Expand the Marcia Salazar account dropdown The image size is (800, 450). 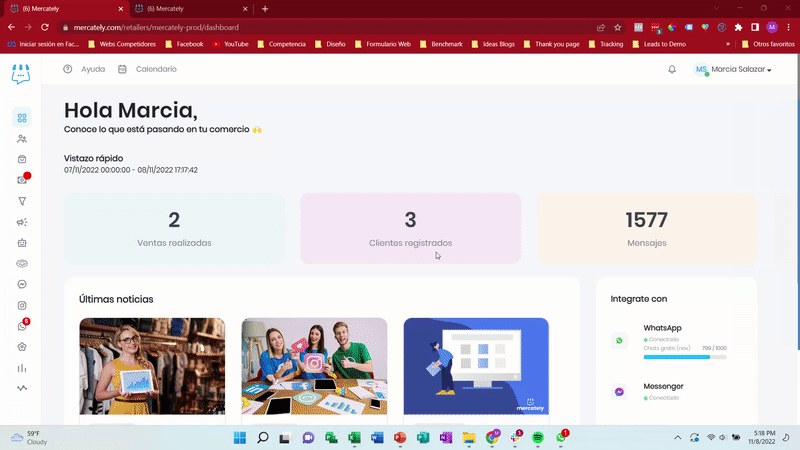[x=740, y=69]
